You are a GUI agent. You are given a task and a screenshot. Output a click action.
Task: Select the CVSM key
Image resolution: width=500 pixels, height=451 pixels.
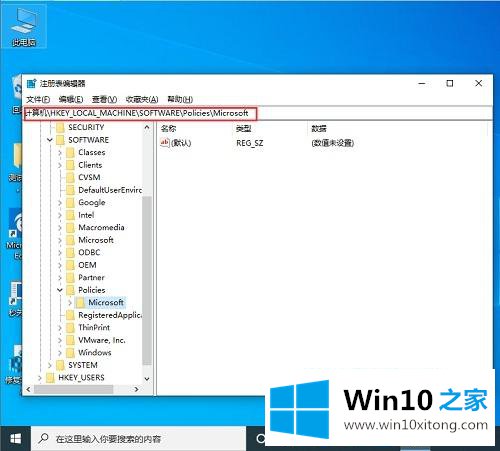(x=89, y=177)
